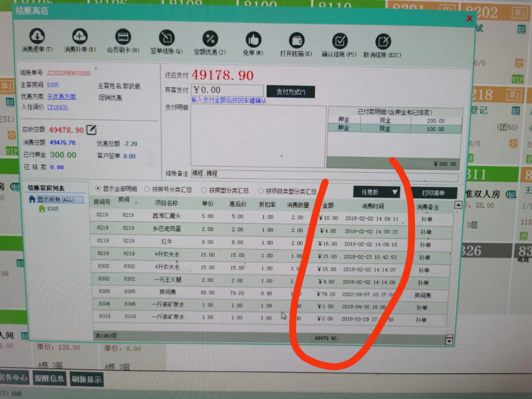
Task: Click the edit icon beside 应收总额
Action: [92, 130]
